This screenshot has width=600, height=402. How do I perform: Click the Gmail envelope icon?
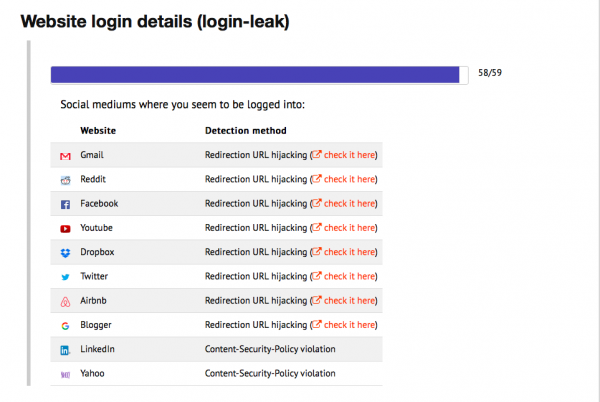click(x=65, y=156)
